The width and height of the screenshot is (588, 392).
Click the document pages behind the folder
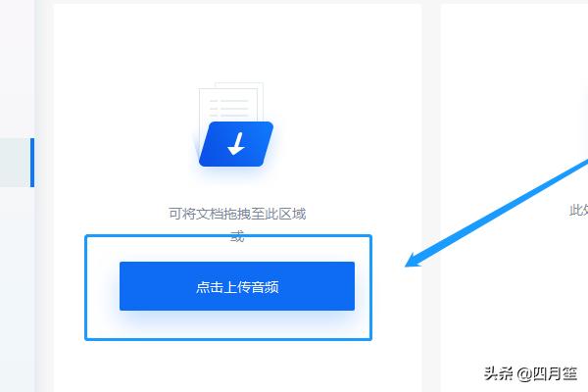[231, 101]
